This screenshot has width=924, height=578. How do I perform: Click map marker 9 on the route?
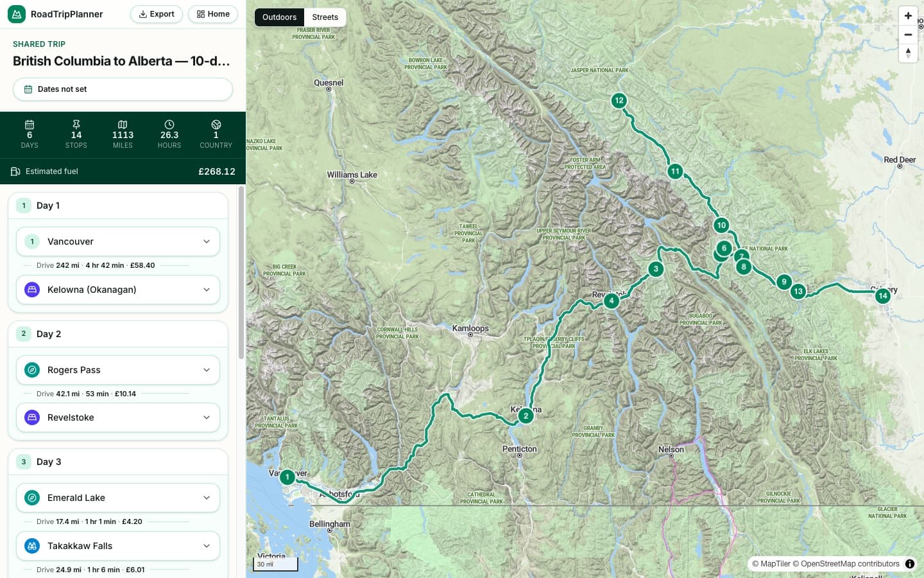[783, 282]
